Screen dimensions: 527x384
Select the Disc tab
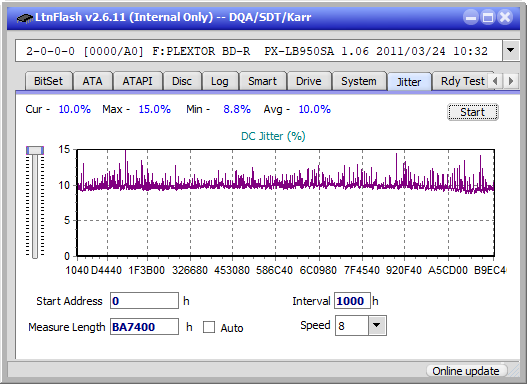tap(182, 81)
